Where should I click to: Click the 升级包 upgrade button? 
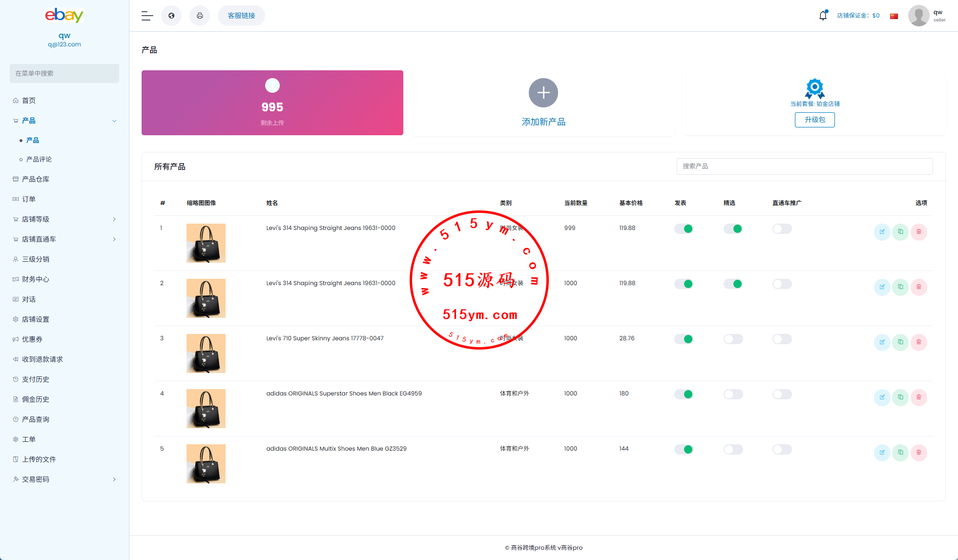click(x=814, y=120)
